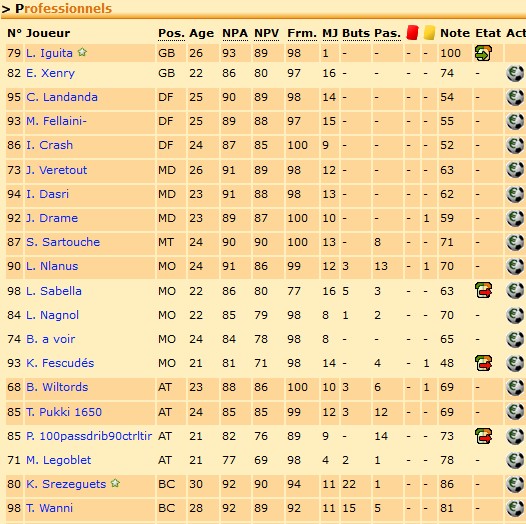Click the Professionnels section heading
The height and width of the screenshot is (524, 526).
63,9
